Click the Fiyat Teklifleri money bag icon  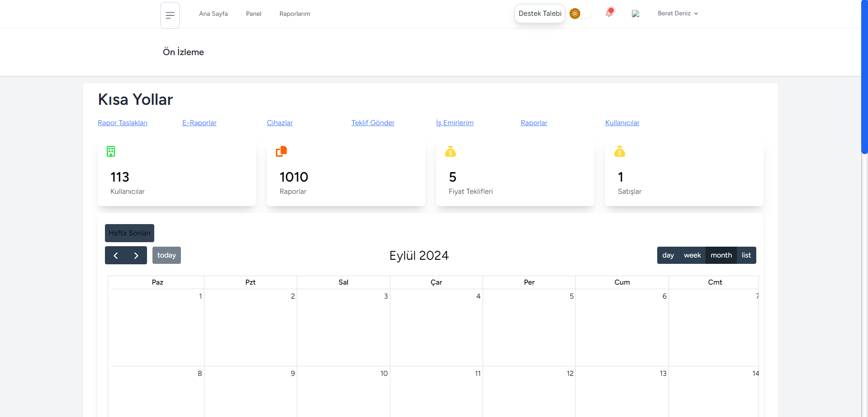pos(451,151)
